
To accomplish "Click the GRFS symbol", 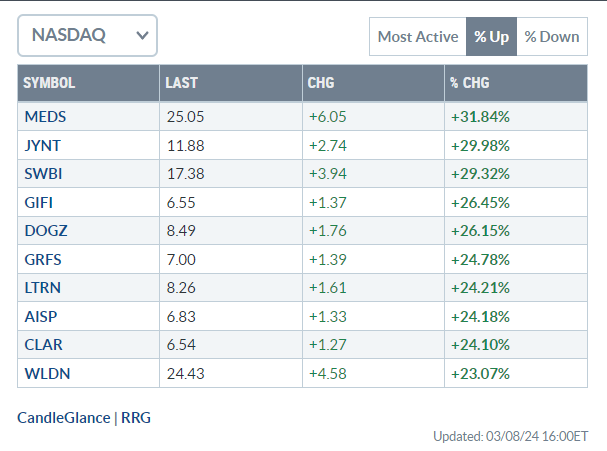I will [43, 259].
